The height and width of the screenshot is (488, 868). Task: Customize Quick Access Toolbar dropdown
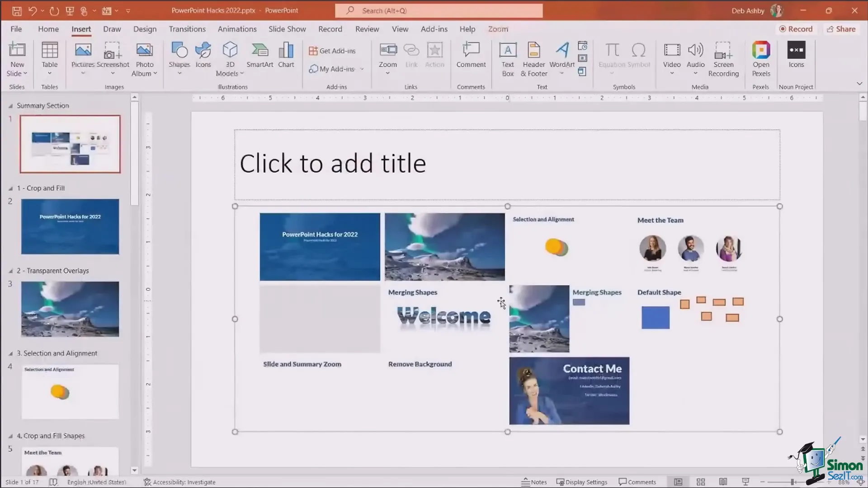(x=128, y=10)
